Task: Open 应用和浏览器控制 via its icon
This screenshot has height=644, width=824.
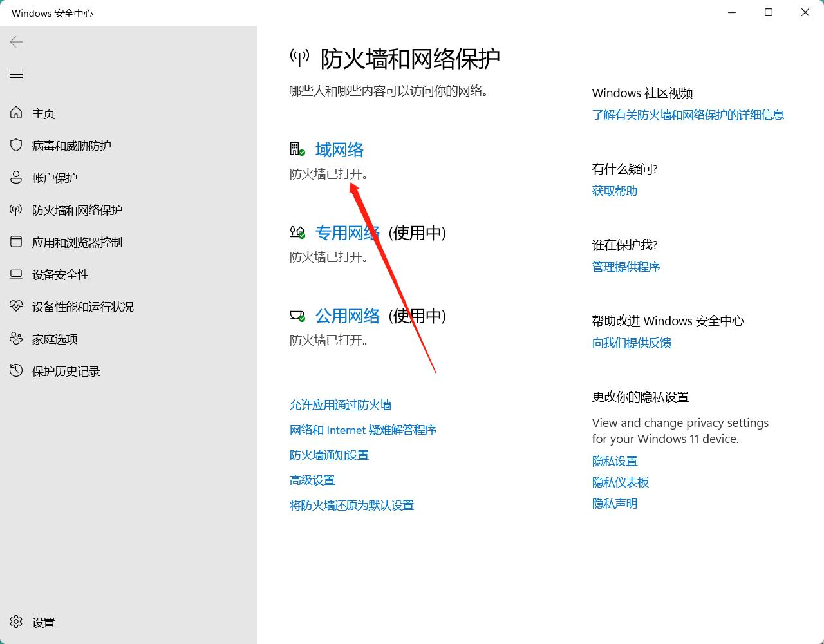Action: click(x=16, y=242)
